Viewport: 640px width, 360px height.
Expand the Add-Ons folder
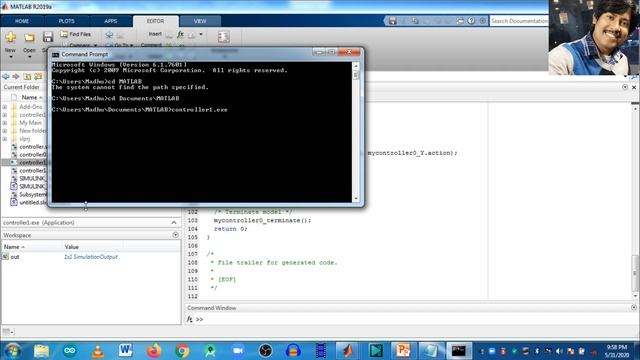coord(5,107)
